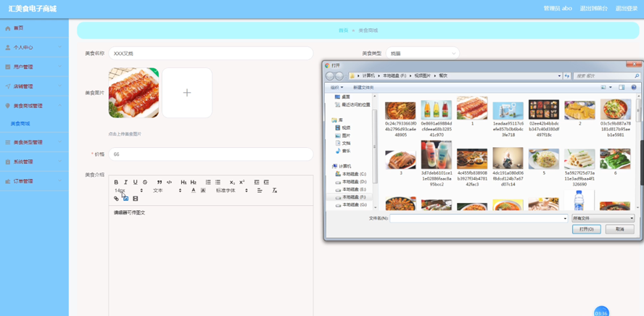The width and height of the screenshot is (644, 316).
Task: Toggle underline formatting in the editor
Action: point(135,182)
